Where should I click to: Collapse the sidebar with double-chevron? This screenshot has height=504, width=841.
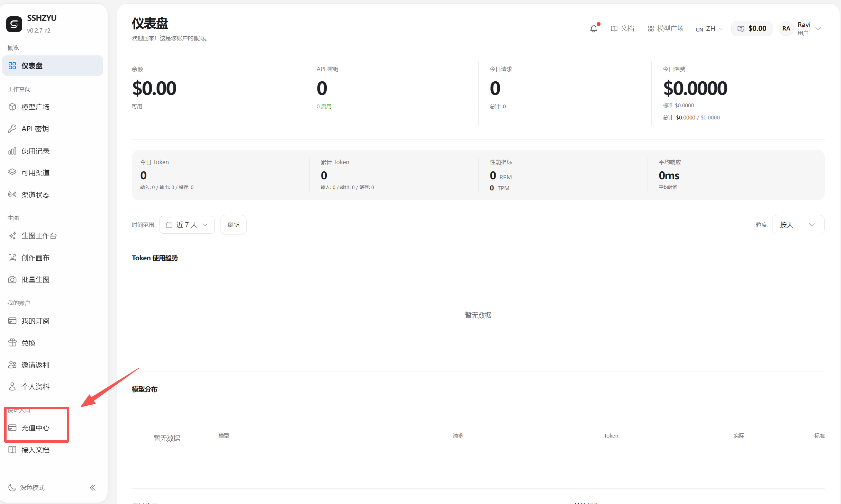[93, 488]
